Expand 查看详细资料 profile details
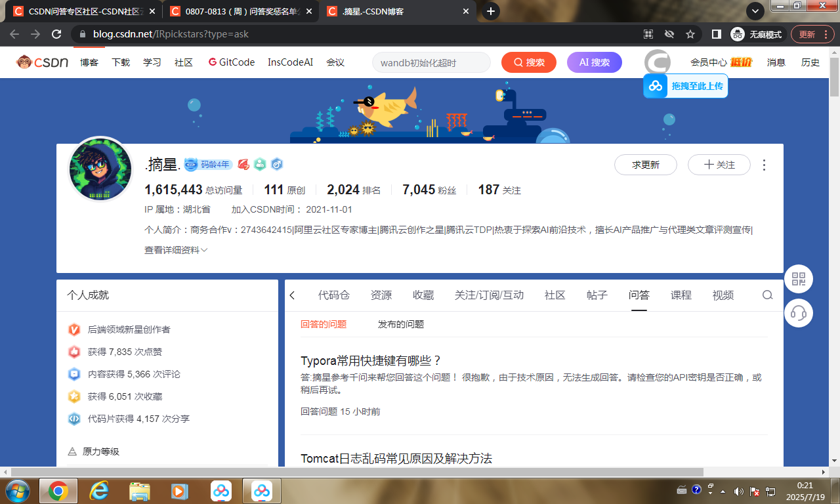The width and height of the screenshot is (840, 504). click(x=176, y=250)
